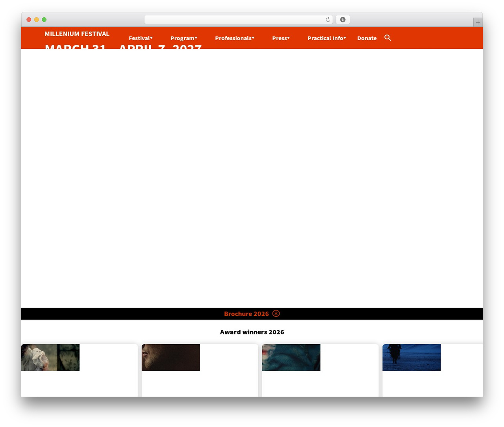Open the award thumbnail showing a bearded face
This screenshot has height=427, width=504.
coord(171,357)
